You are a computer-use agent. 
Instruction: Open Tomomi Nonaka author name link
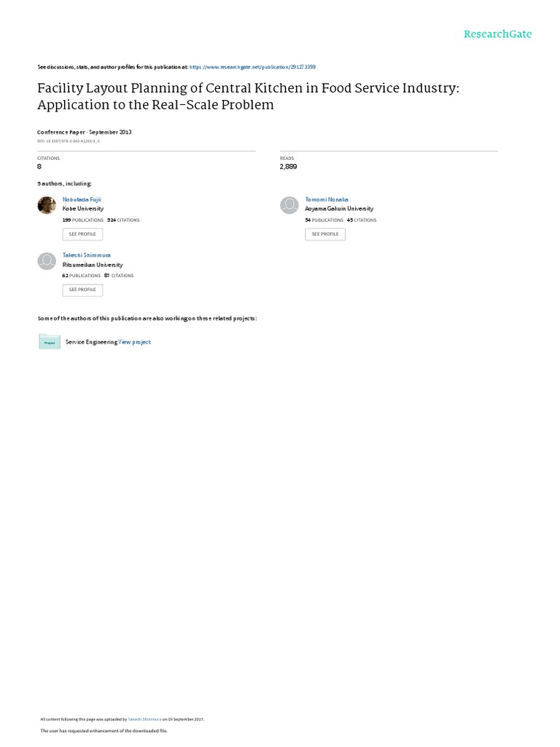[x=327, y=199]
